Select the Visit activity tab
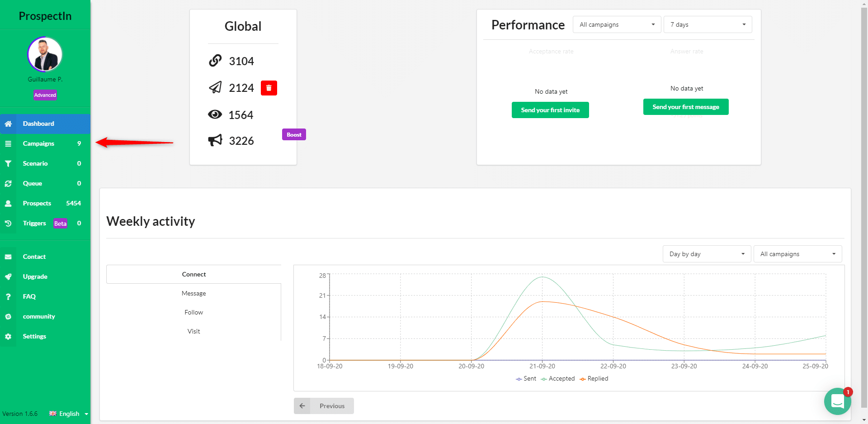868x424 pixels. tap(194, 331)
